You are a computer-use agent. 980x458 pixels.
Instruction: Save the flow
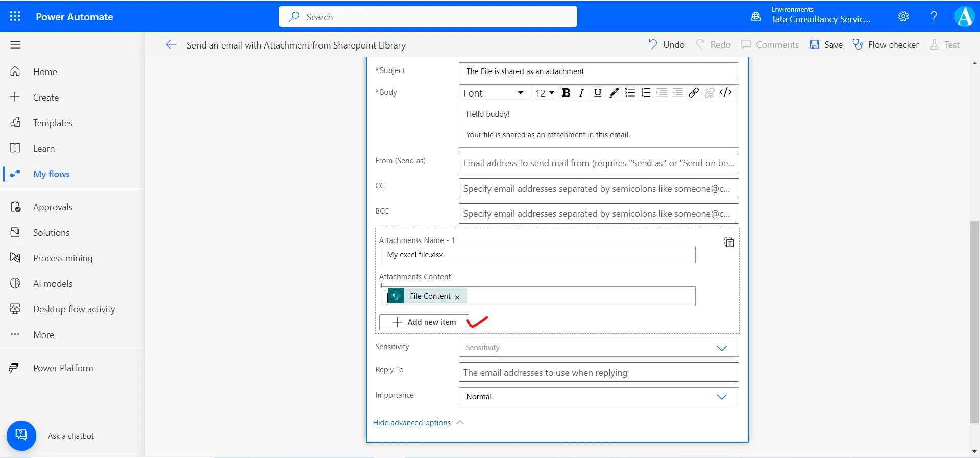tap(826, 45)
